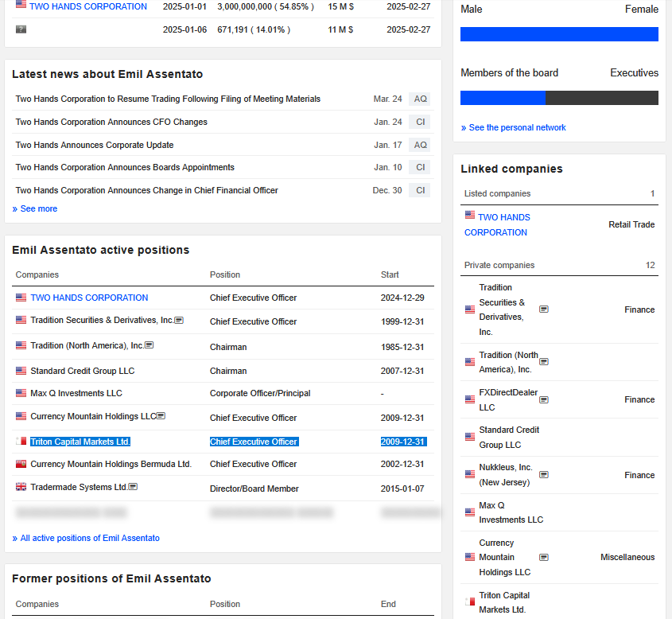Click the UK flag beside Trademade Systems Ltd.

point(21,487)
